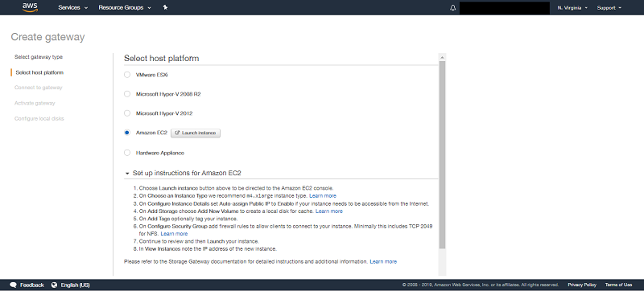The height and width of the screenshot is (291, 644).
Task: Click the vertical scrollbar of host platform panel
Action: (x=442, y=155)
